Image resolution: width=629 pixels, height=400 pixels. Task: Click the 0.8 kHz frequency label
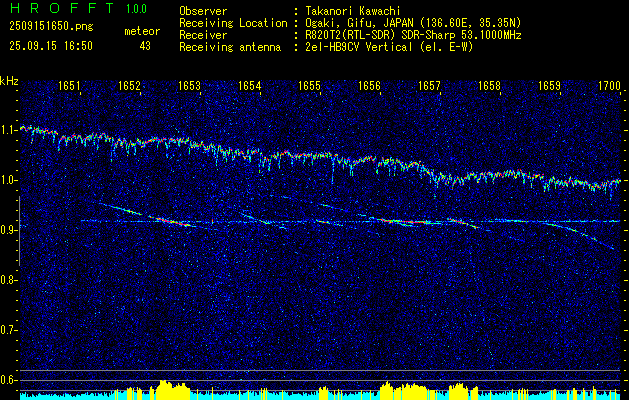point(8,280)
